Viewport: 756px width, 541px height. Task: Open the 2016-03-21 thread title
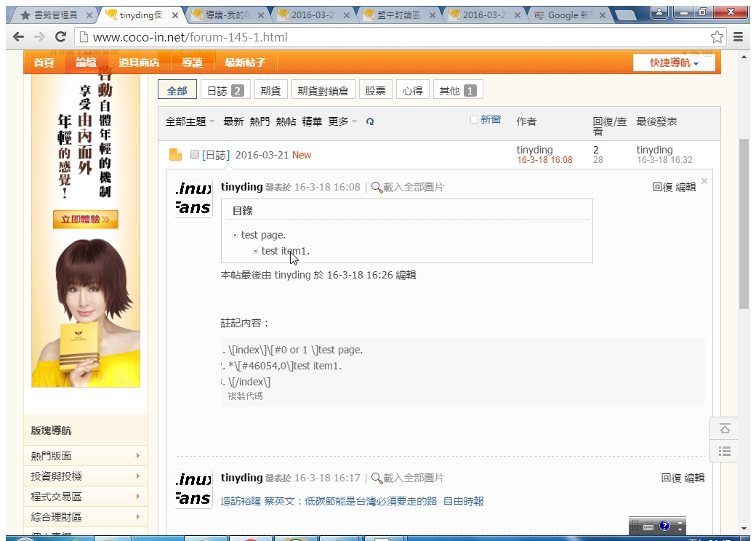point(262,155)
